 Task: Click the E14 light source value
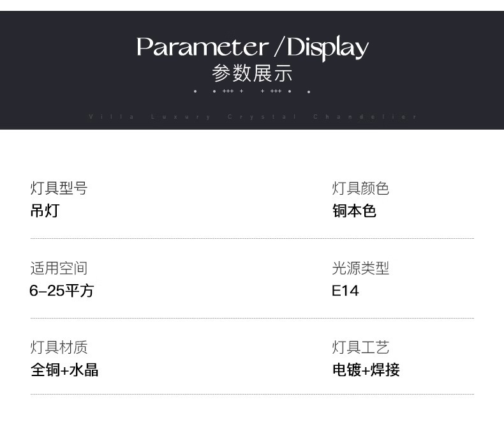pos(345,291)
